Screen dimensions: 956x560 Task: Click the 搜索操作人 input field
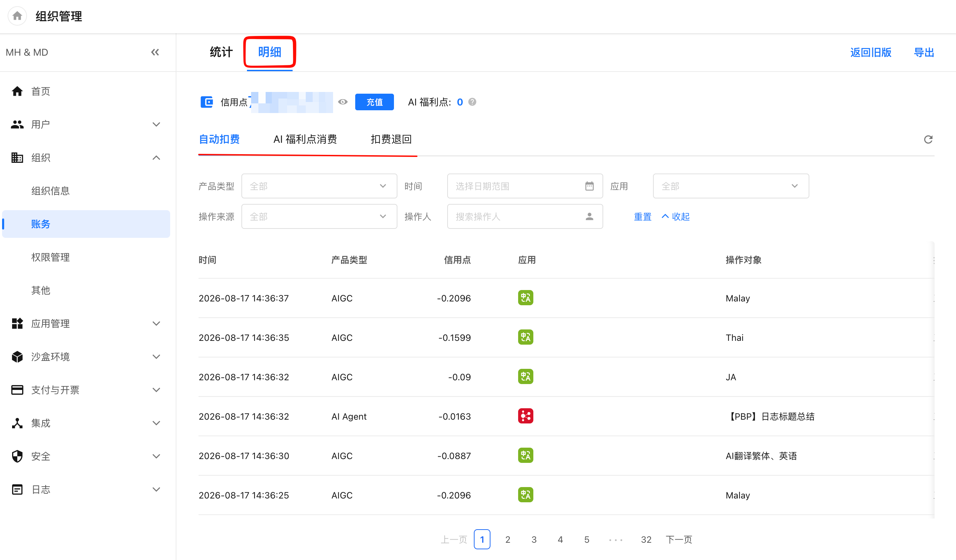[525, 216]
